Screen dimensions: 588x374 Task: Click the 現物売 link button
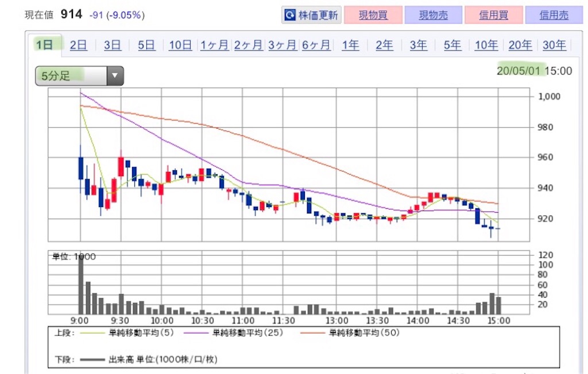click(x=433, y=15)
